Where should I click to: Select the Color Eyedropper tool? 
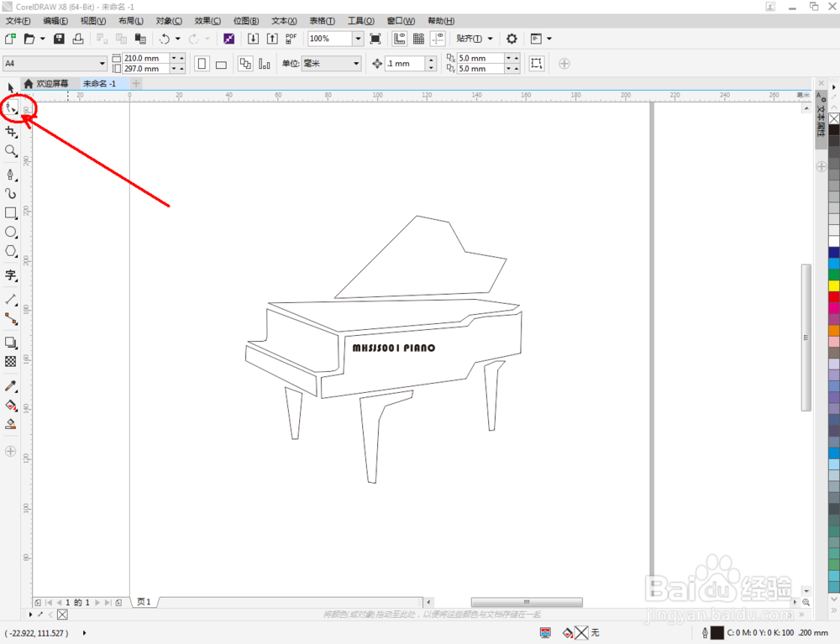click(11, 386)
